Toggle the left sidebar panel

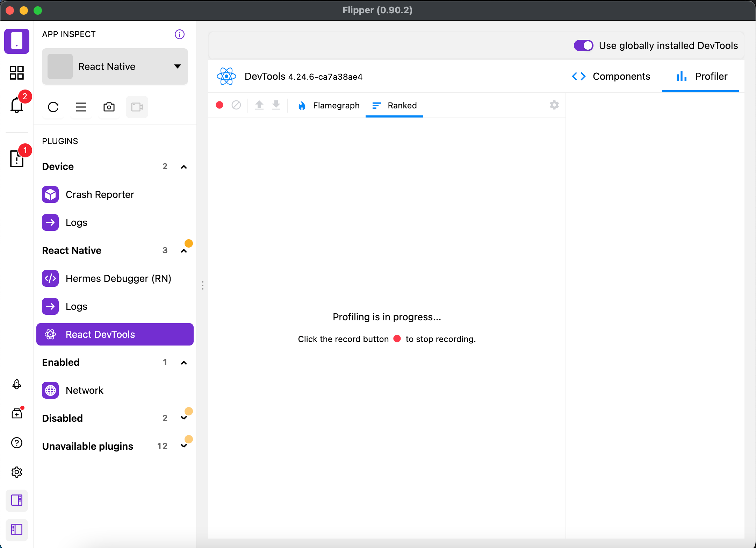[16, 529]
